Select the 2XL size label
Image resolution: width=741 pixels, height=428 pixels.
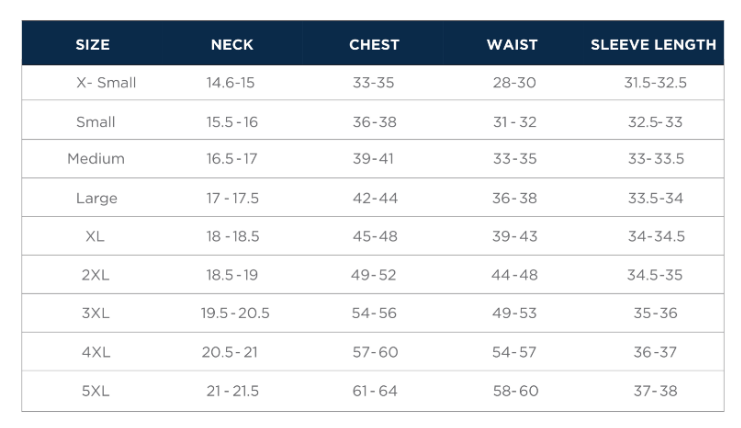[96, 275]
